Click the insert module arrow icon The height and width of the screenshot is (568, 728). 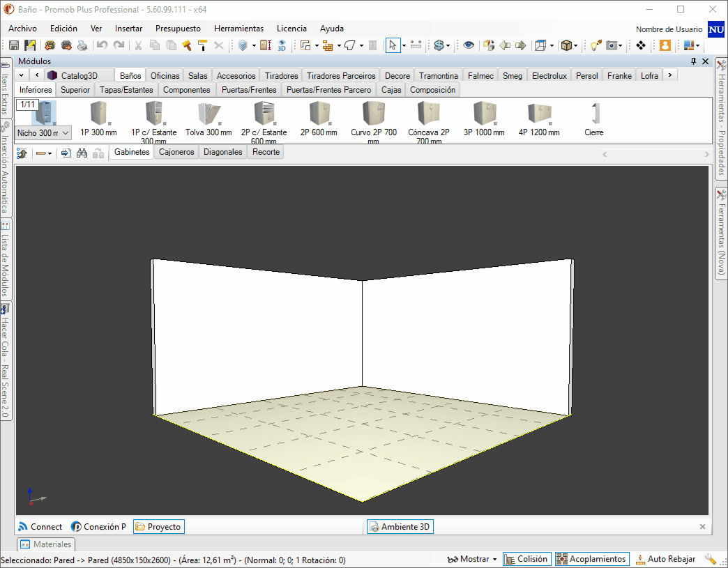(66, 153)
